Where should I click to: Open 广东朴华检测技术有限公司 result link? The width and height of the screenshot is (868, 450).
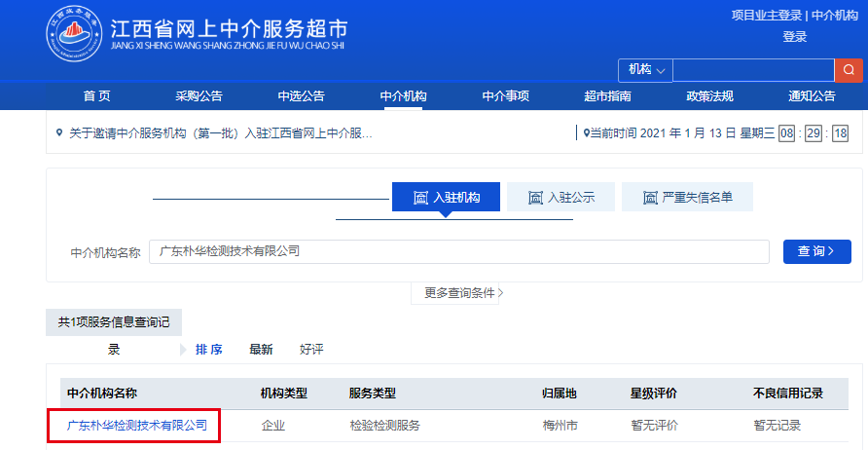click(136, 426)
